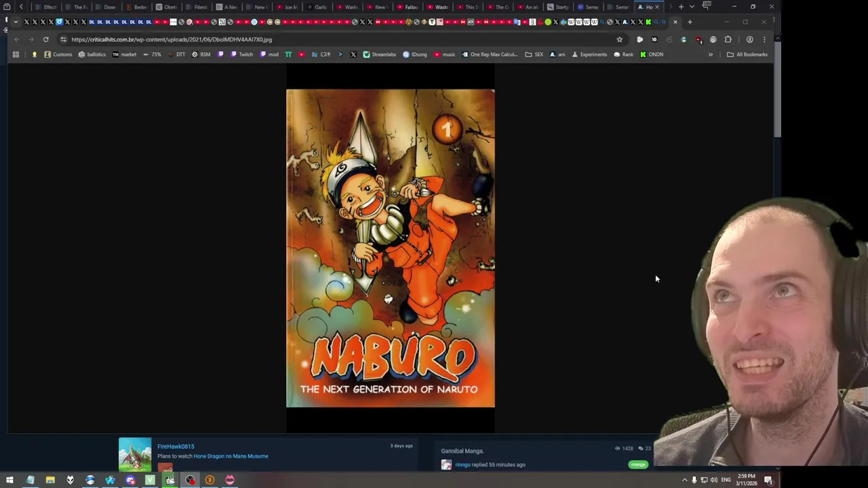
Task: Open a new tab with plus button
Action: (x=681, y=7)
